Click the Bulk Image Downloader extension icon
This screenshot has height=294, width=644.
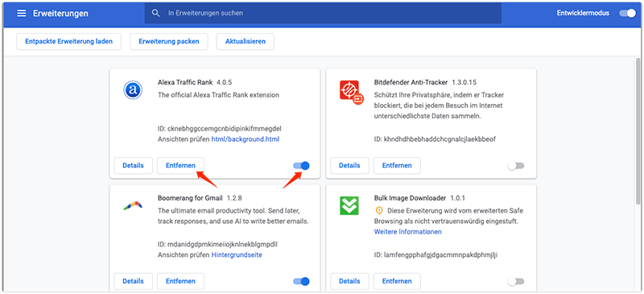[x=349, y=205]
